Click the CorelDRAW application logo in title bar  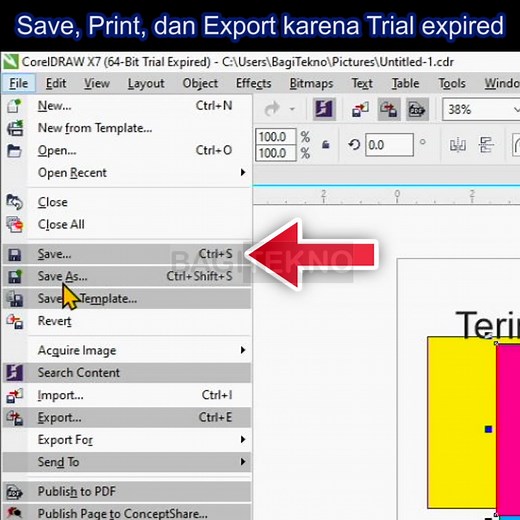[10, 62]
